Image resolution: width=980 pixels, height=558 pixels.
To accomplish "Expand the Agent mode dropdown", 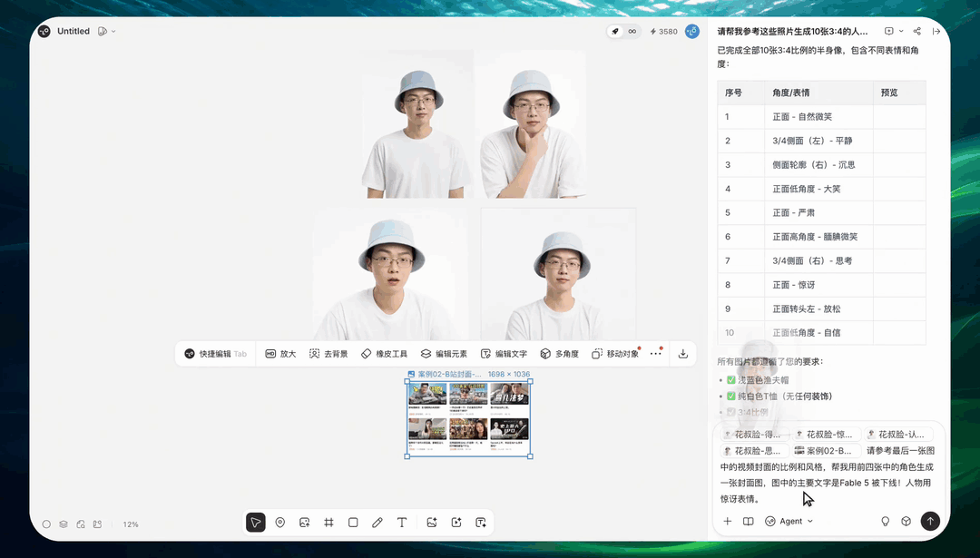I will coord(789,521).
